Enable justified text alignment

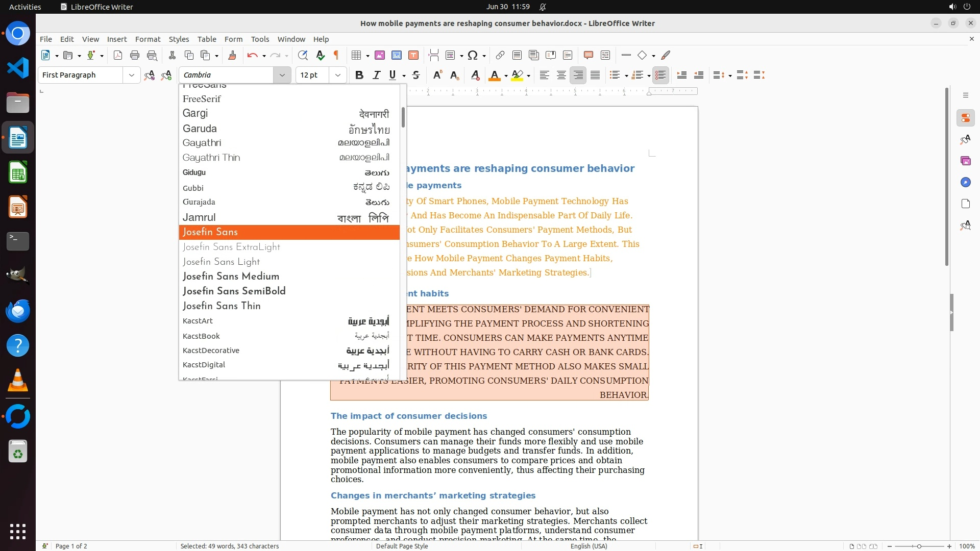point(595,76)
